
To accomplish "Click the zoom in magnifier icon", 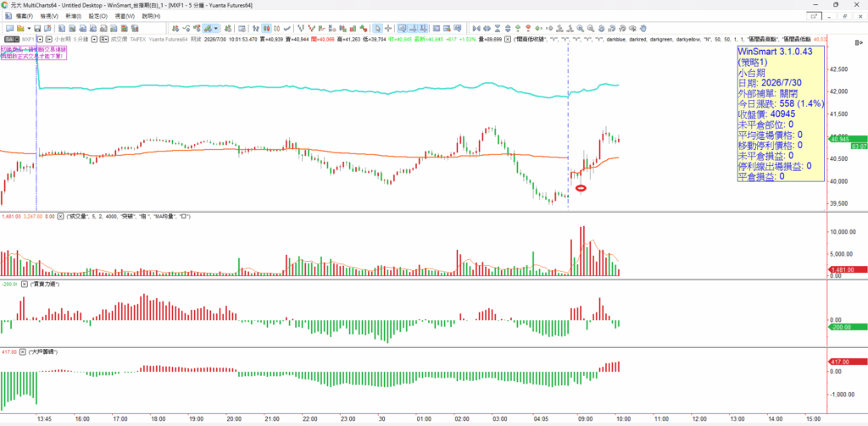I will click(580, 28).
